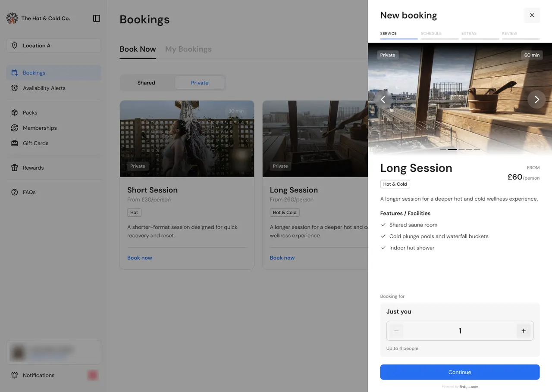Open the blurred user profile card

pos(53,352)
